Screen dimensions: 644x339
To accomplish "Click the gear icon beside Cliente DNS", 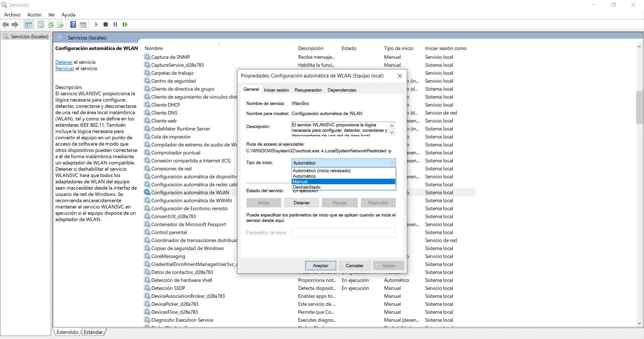I will [147, 113].
